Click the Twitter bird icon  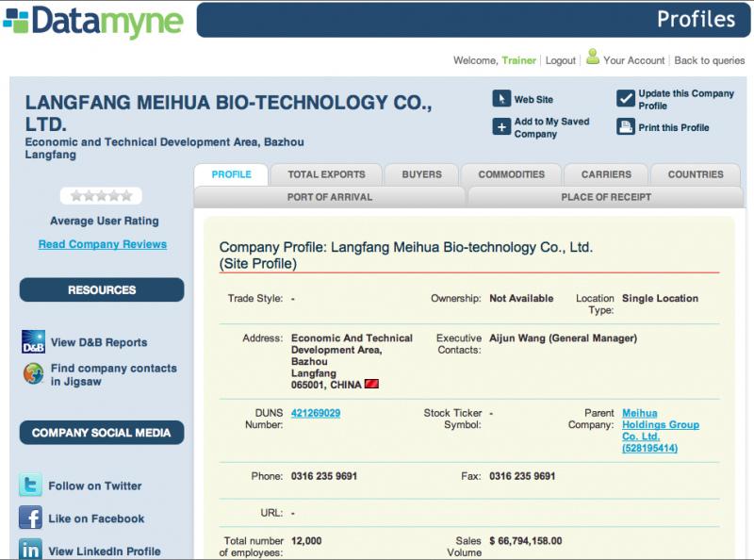pyautogui.click(x=30, y=486)
